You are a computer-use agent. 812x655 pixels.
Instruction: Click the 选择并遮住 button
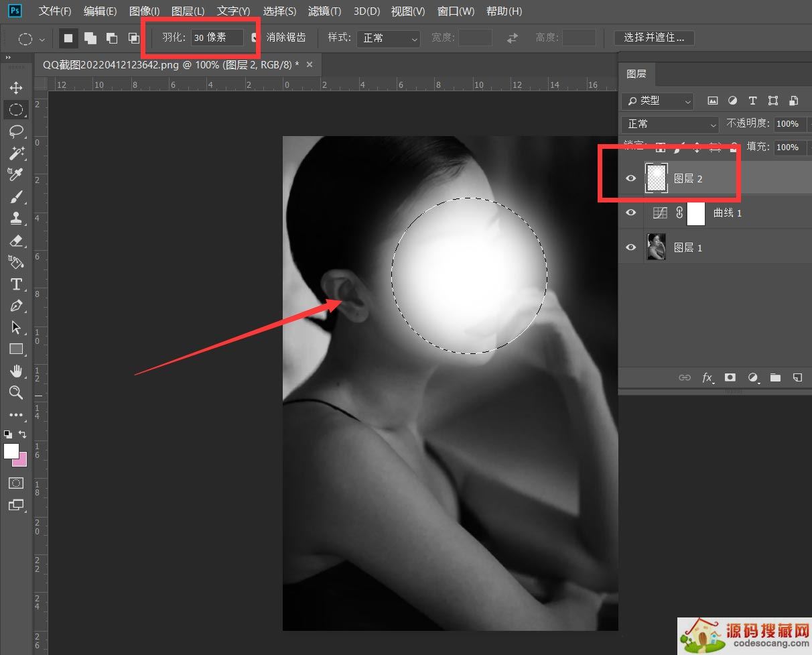pos(654,38)
